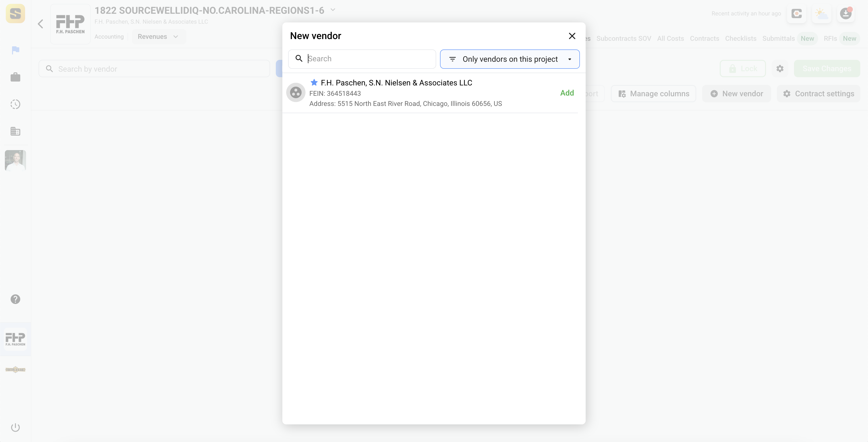
Task: Select the F.H. Paschen company logo in sidebar
Action: 15,339
